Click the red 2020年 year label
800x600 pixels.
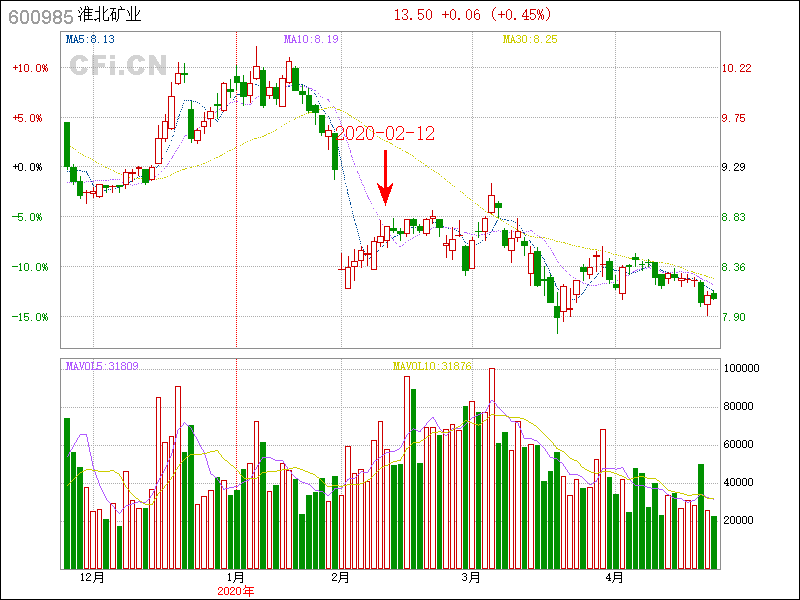(x=236, y=591)
